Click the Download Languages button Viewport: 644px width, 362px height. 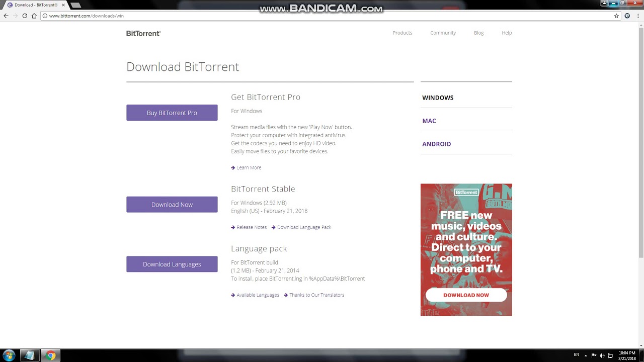click(x=172, y=264)
